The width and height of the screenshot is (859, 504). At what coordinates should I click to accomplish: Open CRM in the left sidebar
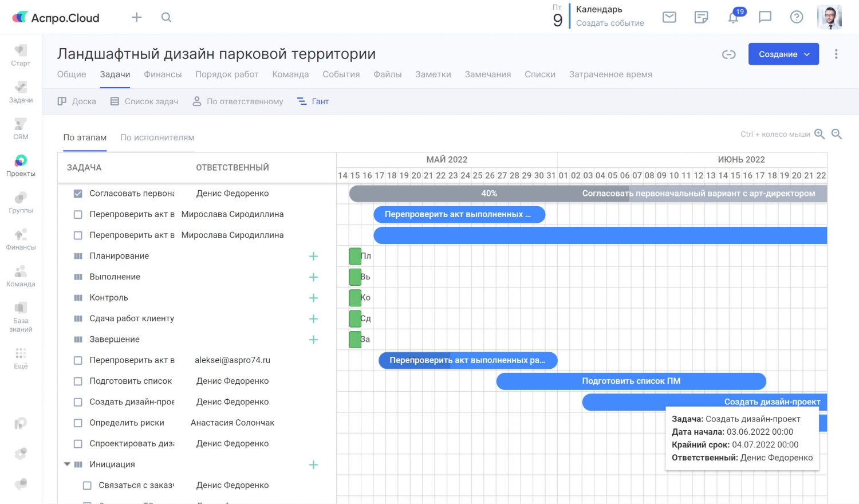click(x=21, y=128)
